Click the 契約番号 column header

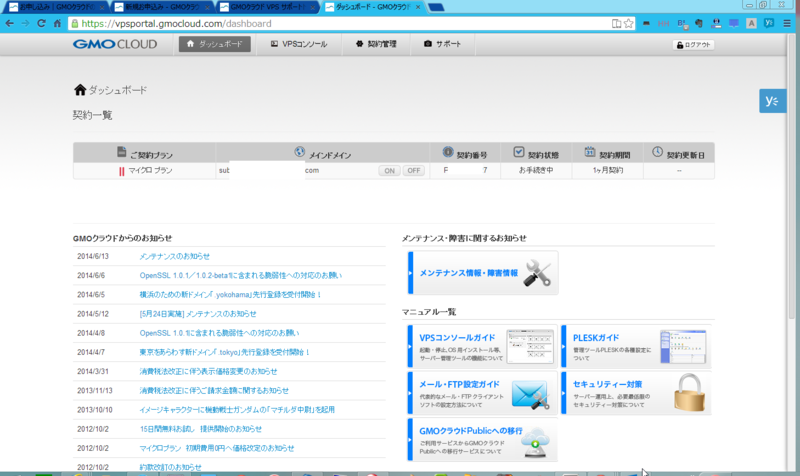coord(465,154)
